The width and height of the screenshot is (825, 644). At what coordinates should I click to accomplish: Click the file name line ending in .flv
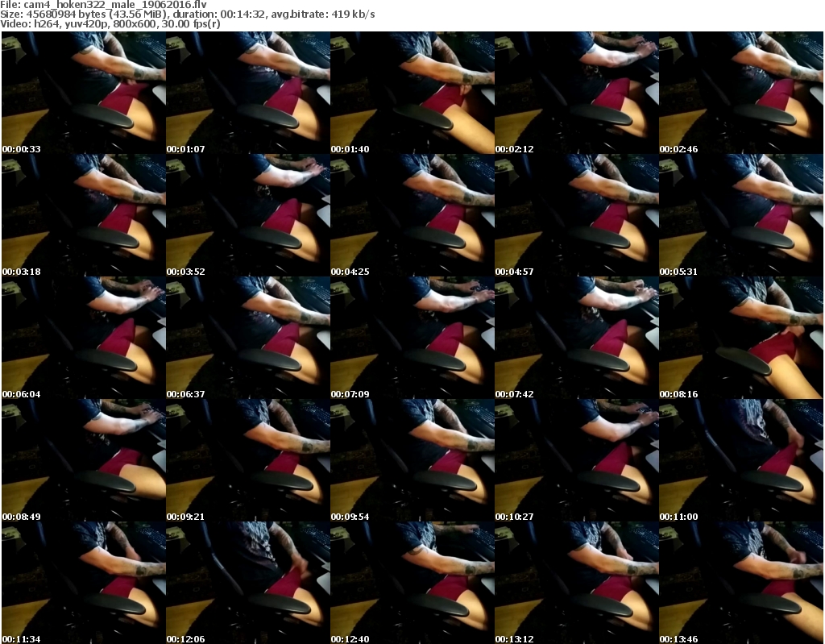[x=104, y=5]
